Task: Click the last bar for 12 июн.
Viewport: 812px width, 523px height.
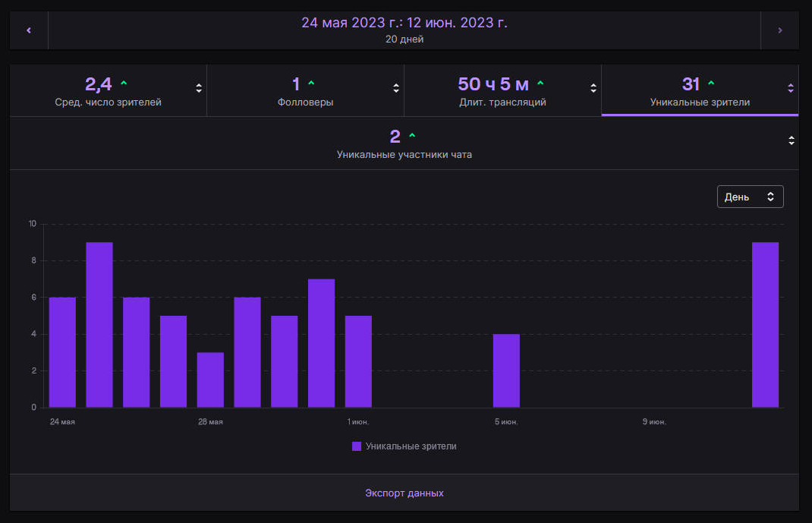Action: tap(766, 325)
